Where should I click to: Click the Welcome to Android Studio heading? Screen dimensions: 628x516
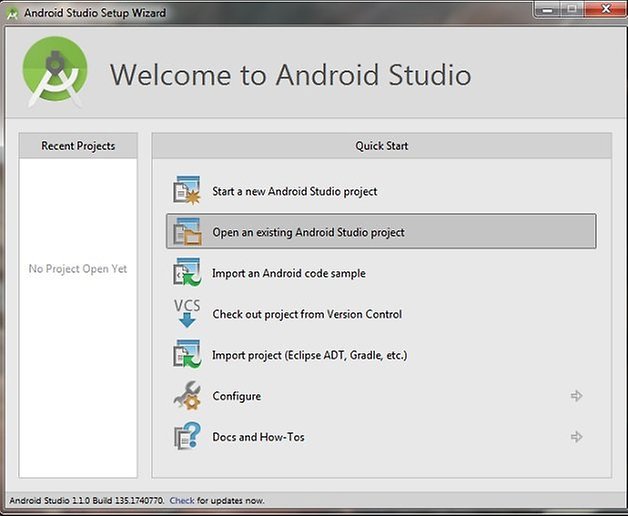(290, 75)
